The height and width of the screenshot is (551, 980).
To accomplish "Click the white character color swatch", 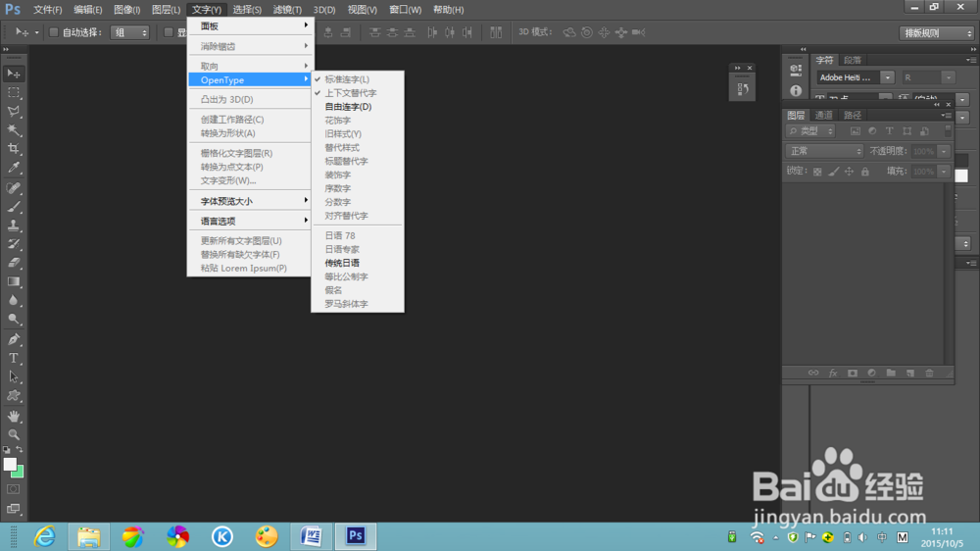I will (961, 175).
